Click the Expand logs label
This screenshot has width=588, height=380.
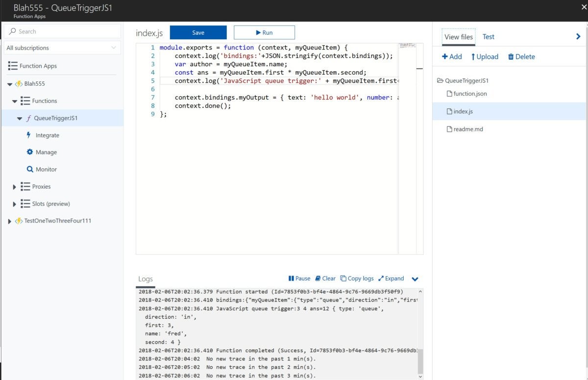coord(394,279)
